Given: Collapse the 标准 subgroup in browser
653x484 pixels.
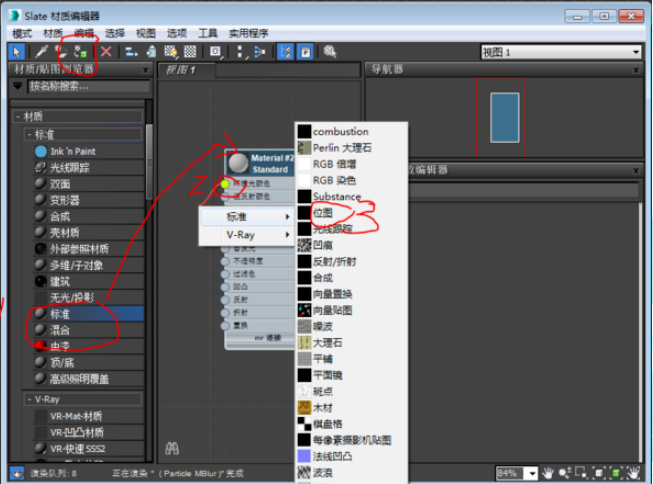Looking at the screenshot, I should tap(29, 135).
